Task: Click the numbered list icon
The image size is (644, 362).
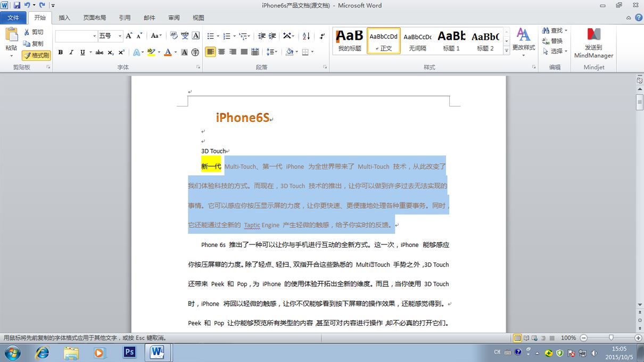Action: click(x=227, y=36)
